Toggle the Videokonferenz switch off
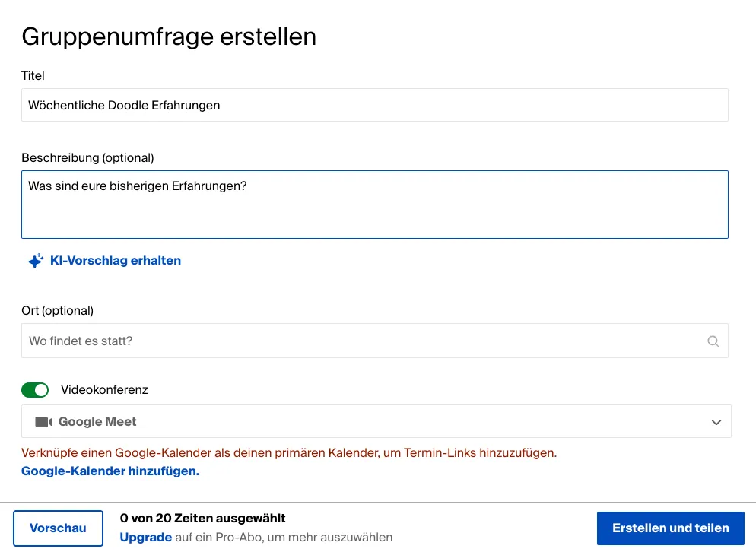Screen dimensions: 756x552 pyautogui.click(x=35, y=390)
